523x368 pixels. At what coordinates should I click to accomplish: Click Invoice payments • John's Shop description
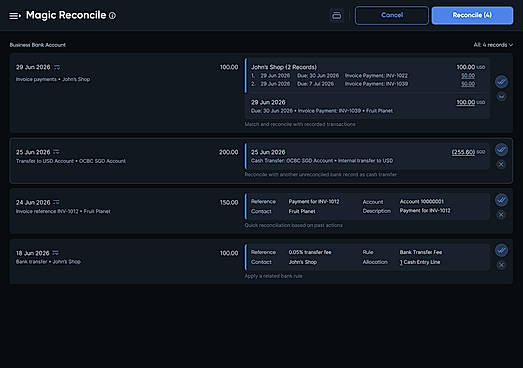pos(53,79)
